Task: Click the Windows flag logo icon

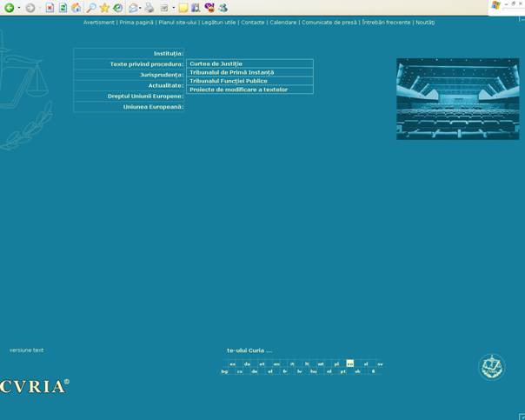Action: tap(495, 5)
